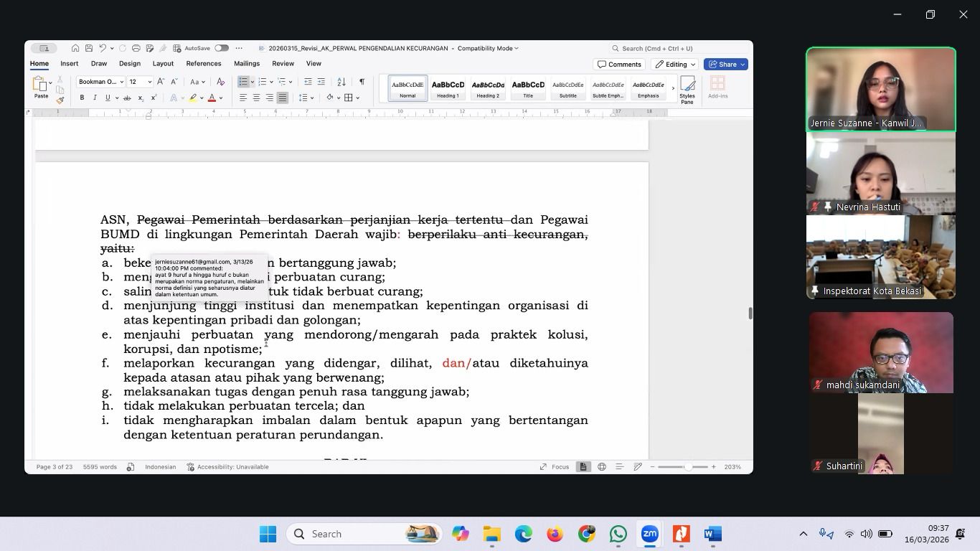
Task: Click the Increase Indent icon
Action: 321,82
